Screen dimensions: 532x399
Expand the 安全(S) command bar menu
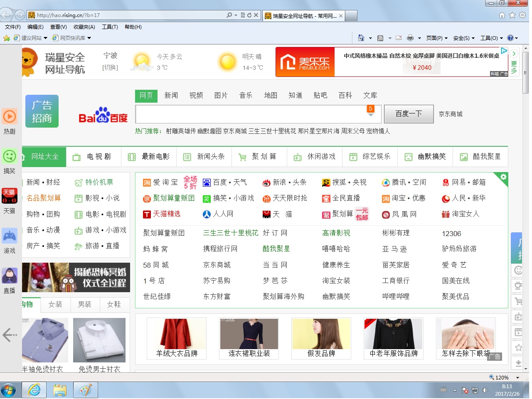(x=463, y=38)
